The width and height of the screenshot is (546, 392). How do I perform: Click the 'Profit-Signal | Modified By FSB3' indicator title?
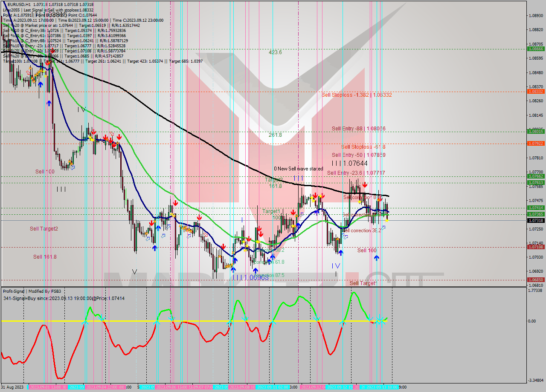click(x=32, y=291)
